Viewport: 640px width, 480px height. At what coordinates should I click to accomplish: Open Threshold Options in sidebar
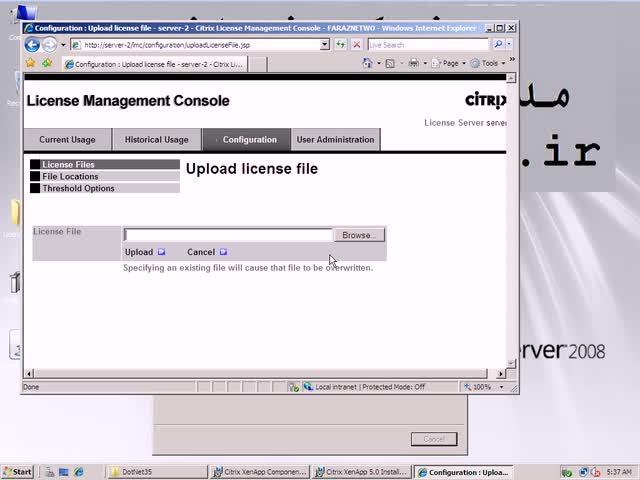coord(105,188)
